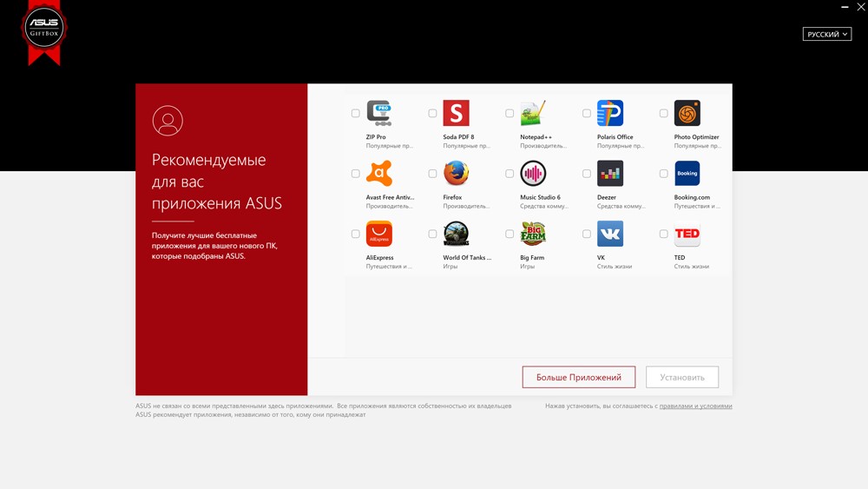
Task: Click the Polaris Office app icon
Action: pyautogui.click(x=610, y=113)
